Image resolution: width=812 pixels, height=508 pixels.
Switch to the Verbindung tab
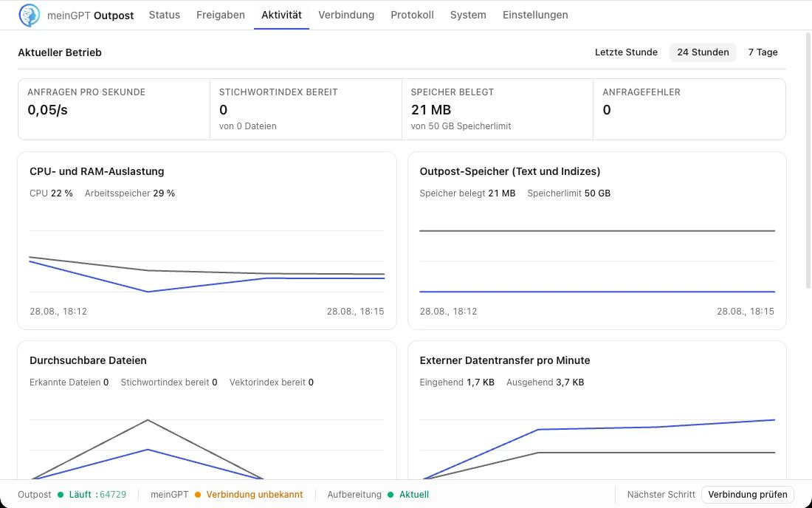[346, 15]
